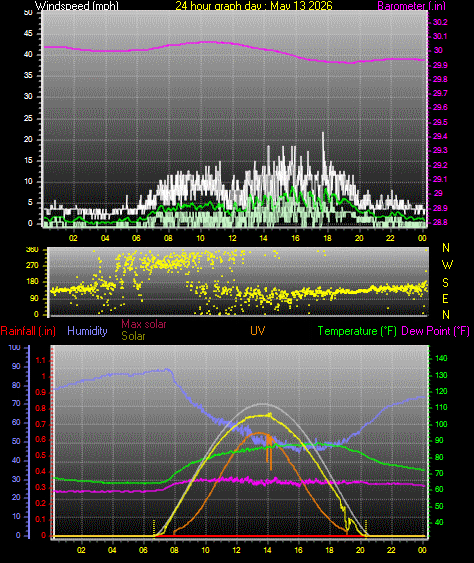474x563 pixels.
Task: Click hour 20 on the bottom chart time axis
Action: pos(360,550)
